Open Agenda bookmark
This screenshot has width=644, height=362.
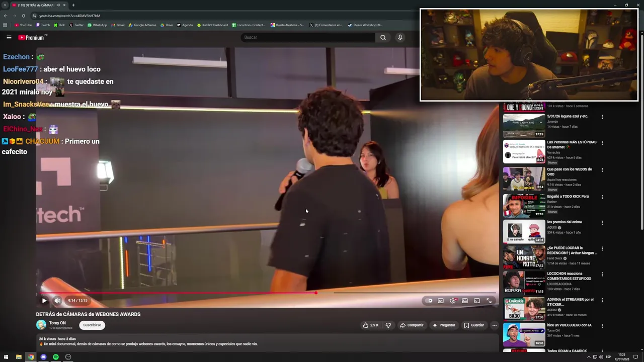pos(185,25)
